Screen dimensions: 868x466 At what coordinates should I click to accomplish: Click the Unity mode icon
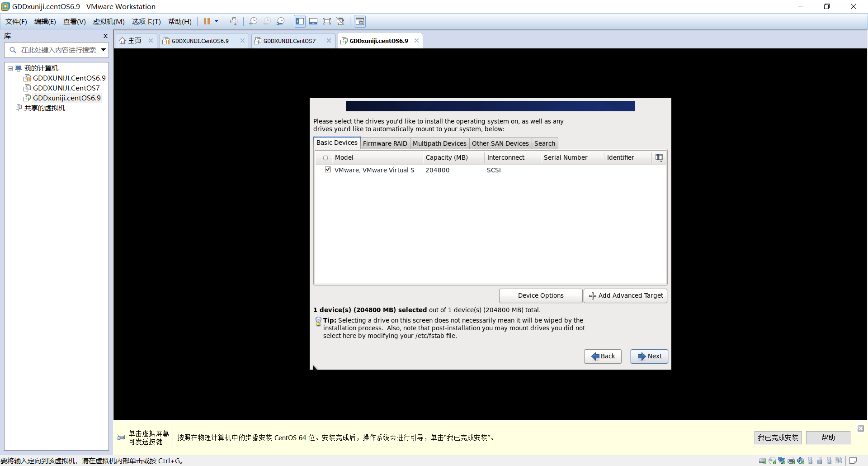tap(340, 21)
